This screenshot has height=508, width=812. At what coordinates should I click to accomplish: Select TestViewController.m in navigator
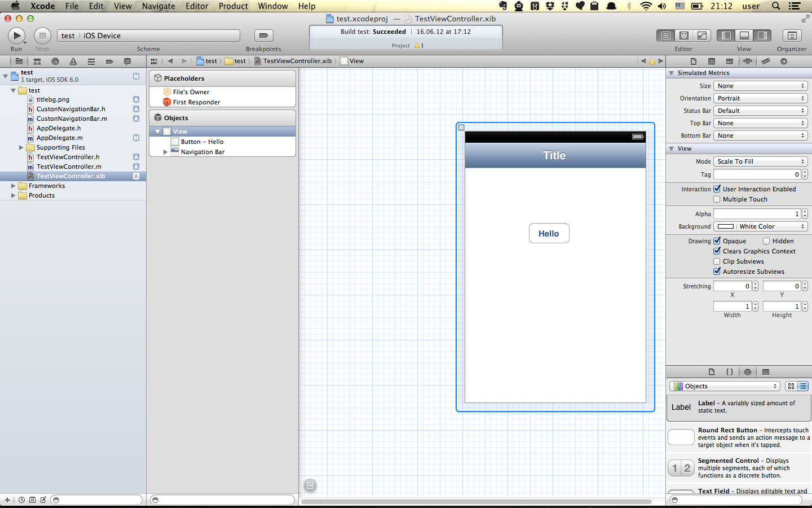point(69,167)
